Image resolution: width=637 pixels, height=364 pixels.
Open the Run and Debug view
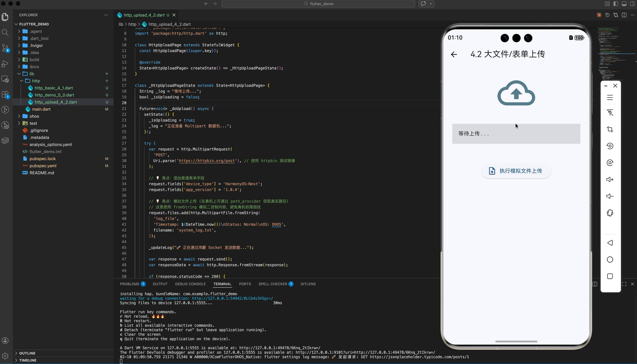click(5, 64)
